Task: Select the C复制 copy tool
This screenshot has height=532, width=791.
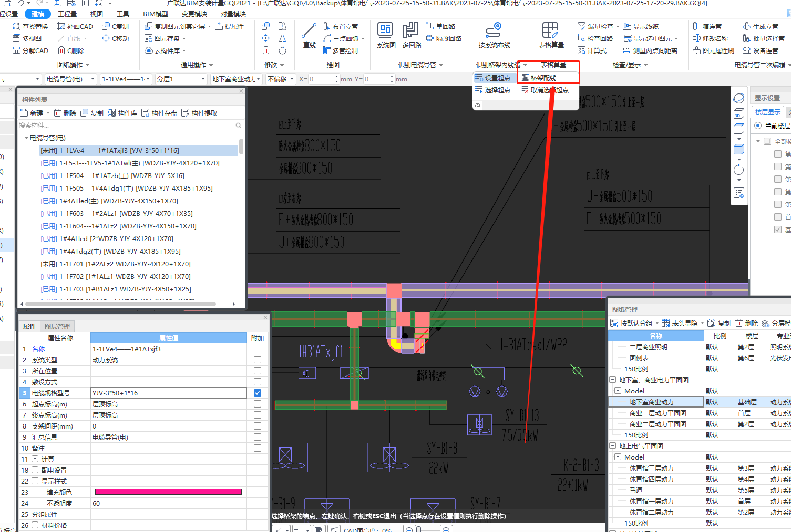Action: click(x=115, y=26)
